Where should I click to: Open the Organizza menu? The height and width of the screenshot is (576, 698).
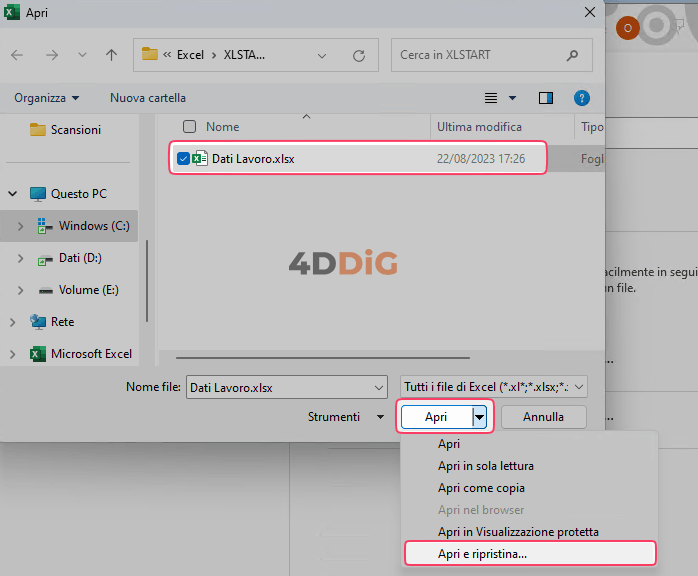click(x=46, y=98)
